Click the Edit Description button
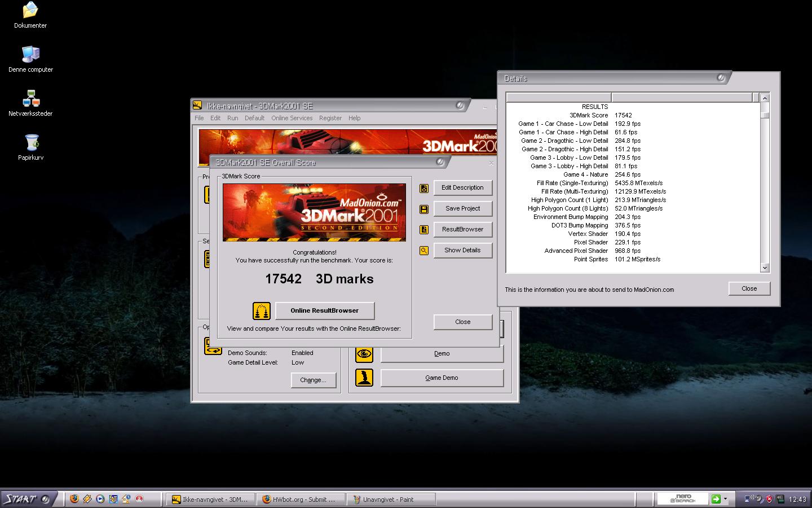Screen dimensions: 812x508 463,188
